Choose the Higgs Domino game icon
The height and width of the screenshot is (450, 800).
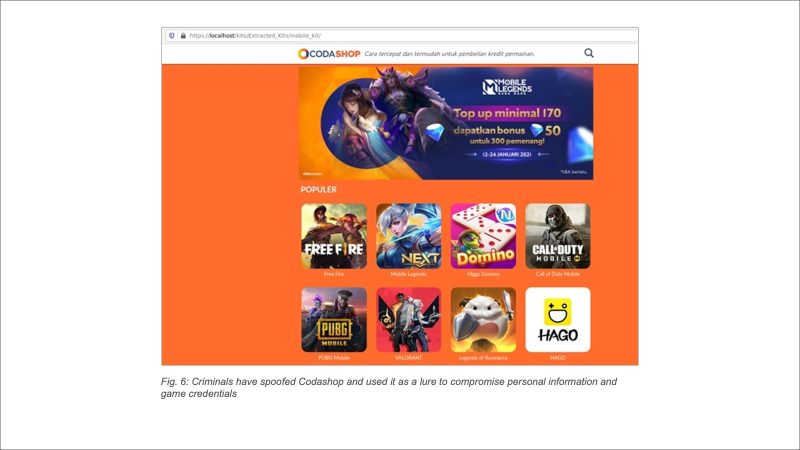click(x=483, y=236)
